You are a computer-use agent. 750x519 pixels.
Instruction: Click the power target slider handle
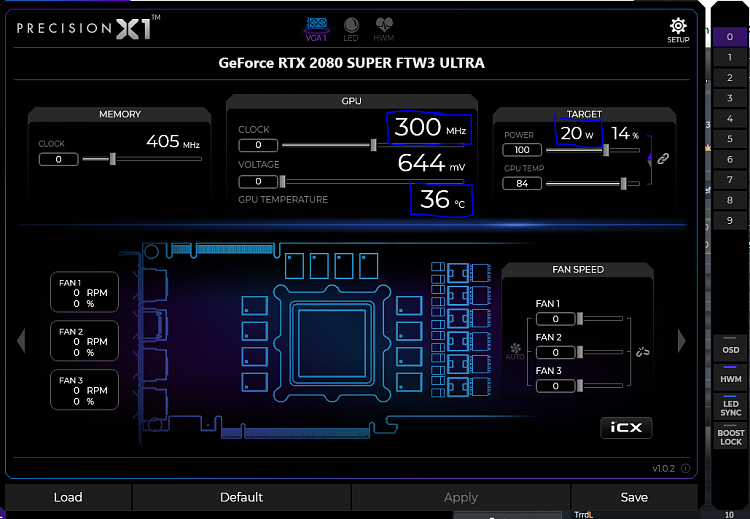[606, 150]
